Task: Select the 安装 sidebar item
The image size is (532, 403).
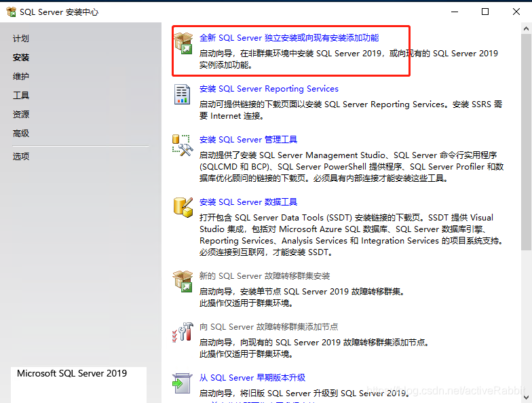Action: 21,57
